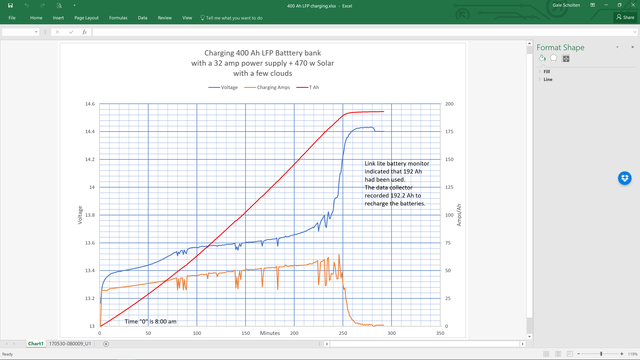
Task: Switch to Page Layout view icon
Action: click(558, 354)
